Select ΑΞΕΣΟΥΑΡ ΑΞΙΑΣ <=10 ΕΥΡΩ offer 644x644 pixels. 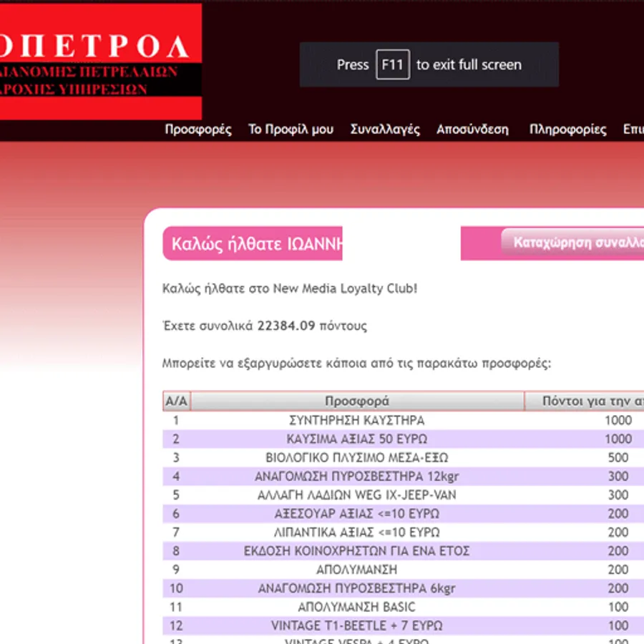pos(404,513)
